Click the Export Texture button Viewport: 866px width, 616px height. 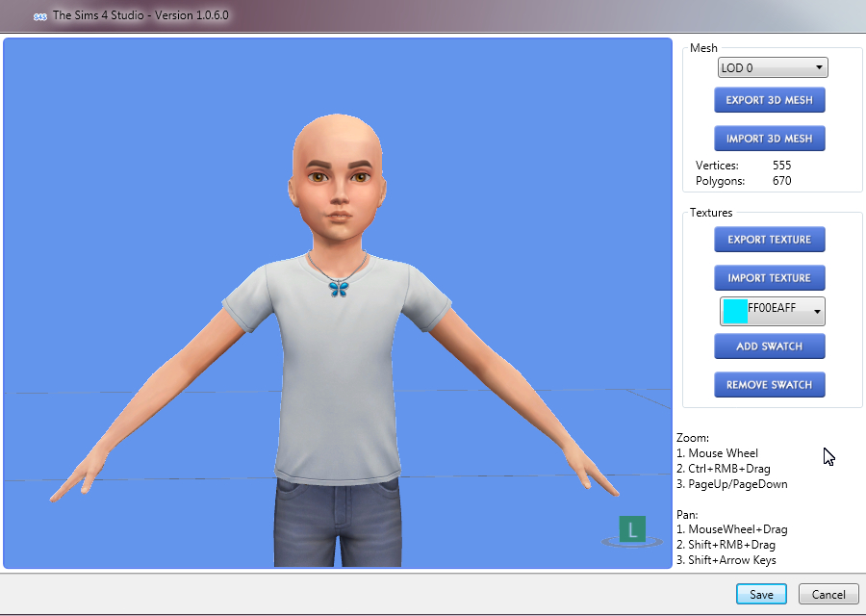[770, 240]
